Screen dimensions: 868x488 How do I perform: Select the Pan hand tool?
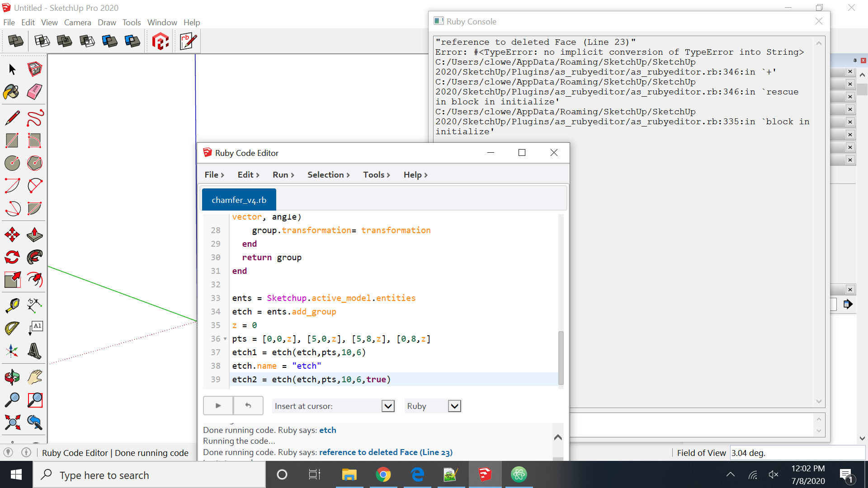tap(34, 377)
